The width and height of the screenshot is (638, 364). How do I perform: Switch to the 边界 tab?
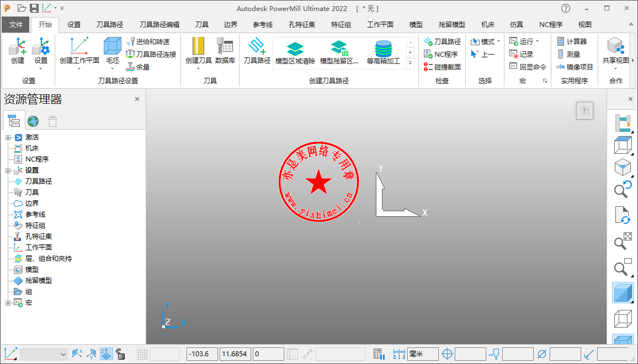(x=230, y=24)
